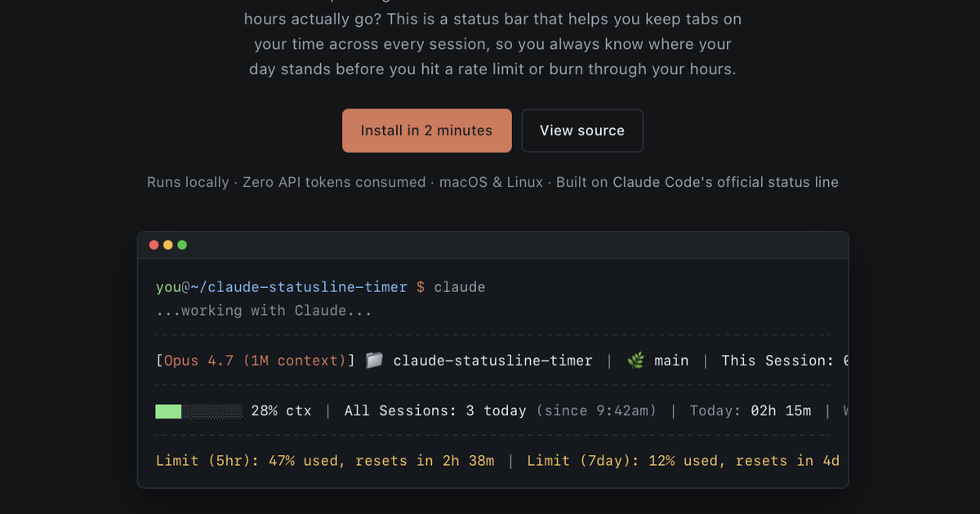Click the Install in 2 minutes button
The image size is (980, 514).
427,131
